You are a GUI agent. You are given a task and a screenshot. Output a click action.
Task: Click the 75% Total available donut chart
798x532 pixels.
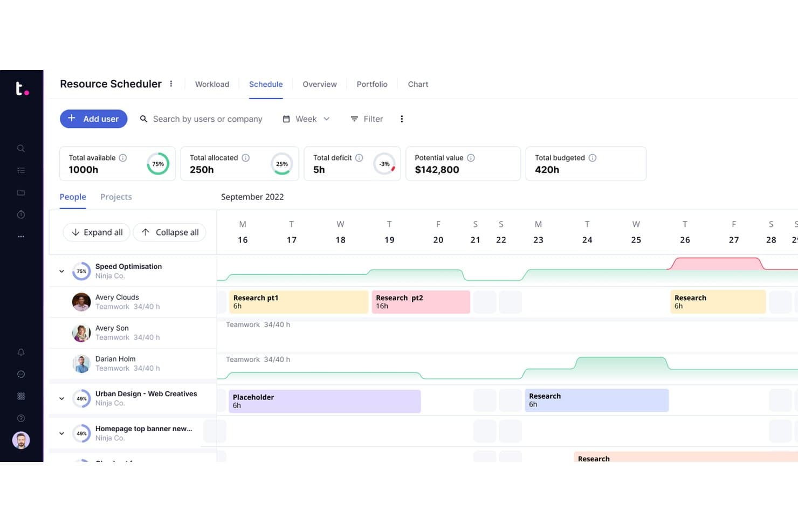(158, 164)
